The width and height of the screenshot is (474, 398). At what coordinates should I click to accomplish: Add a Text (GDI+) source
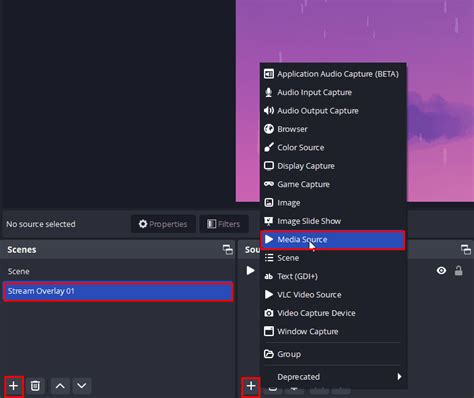pos(333,276)
